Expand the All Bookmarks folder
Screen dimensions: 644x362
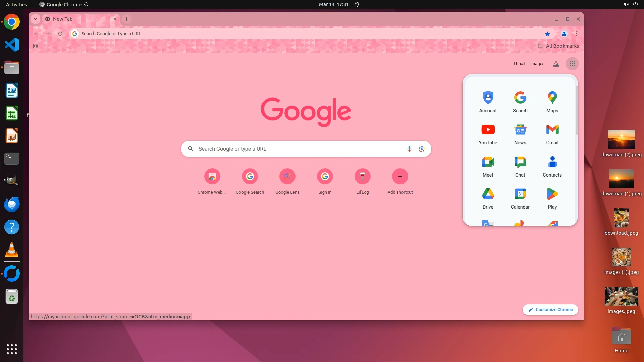[558, 46]
